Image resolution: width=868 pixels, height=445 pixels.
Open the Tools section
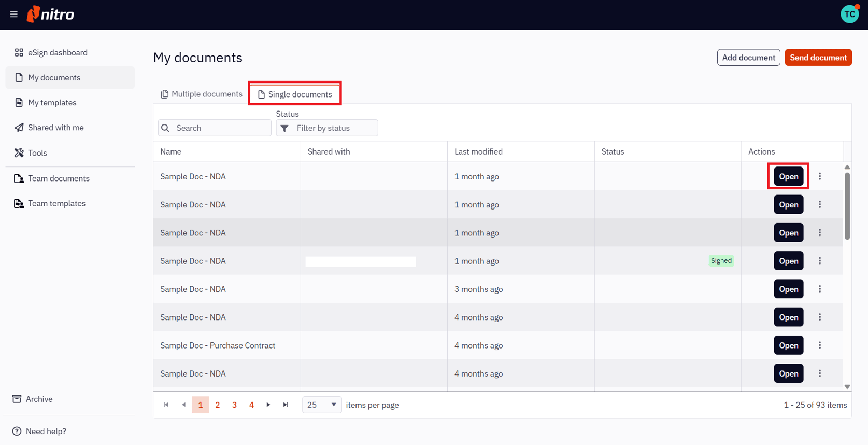pos(70,153)
